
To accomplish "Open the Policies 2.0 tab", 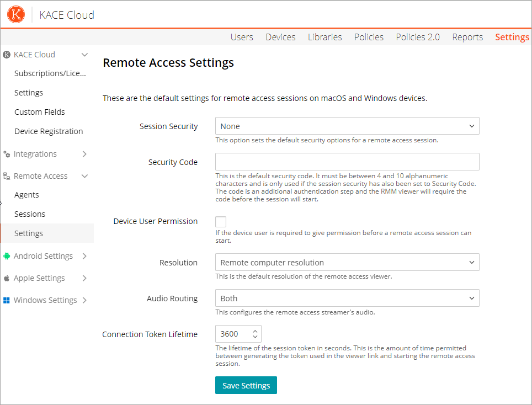I will click(418, 37).
